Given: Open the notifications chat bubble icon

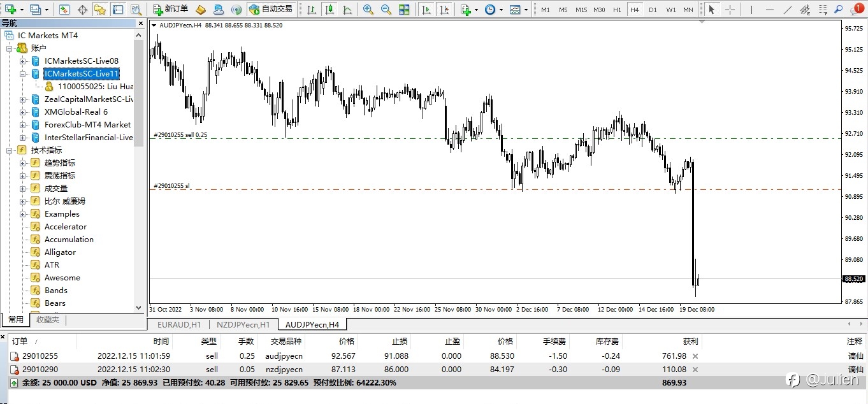Looking at the screenshot, I should [856, 10].
